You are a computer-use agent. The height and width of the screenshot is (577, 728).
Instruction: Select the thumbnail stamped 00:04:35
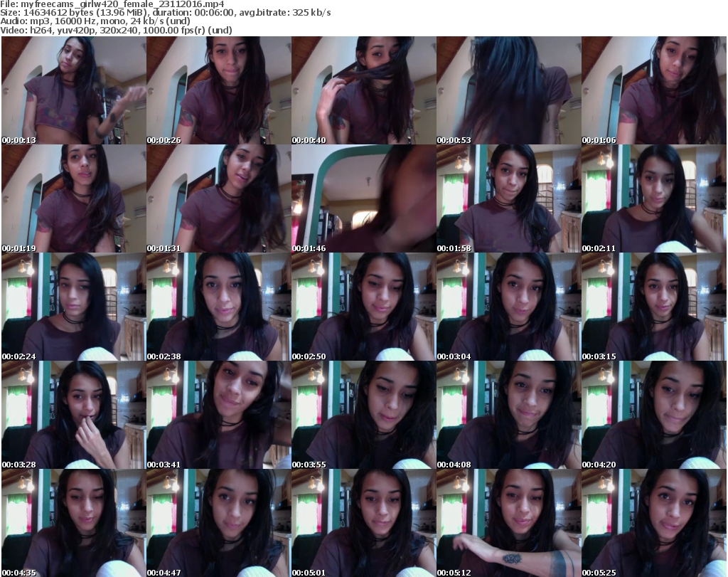point(74,523)
